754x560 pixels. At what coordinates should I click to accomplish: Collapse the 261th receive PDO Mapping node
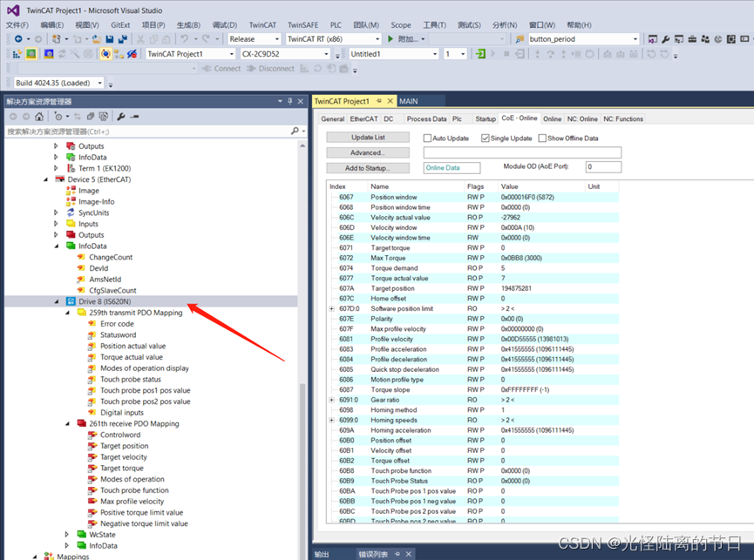click(x=67, y=423)
